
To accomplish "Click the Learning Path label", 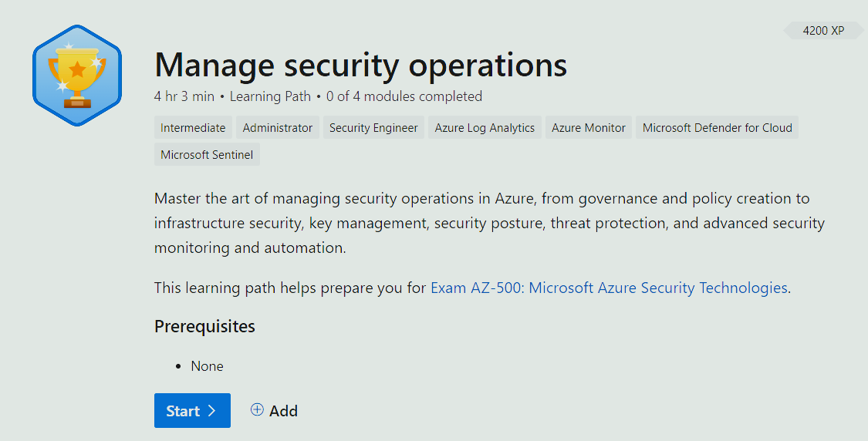I will [270, 96].
